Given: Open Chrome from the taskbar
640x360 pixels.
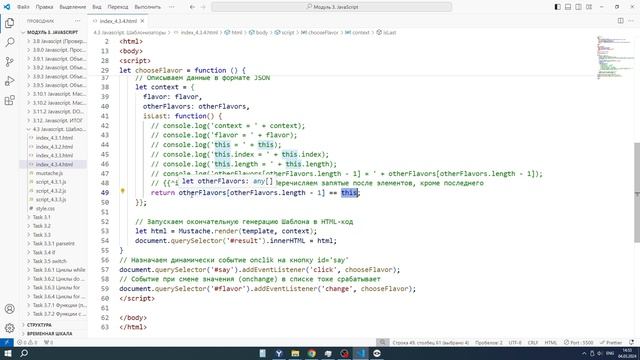Looking at the screenshot, I should point(312,353).
